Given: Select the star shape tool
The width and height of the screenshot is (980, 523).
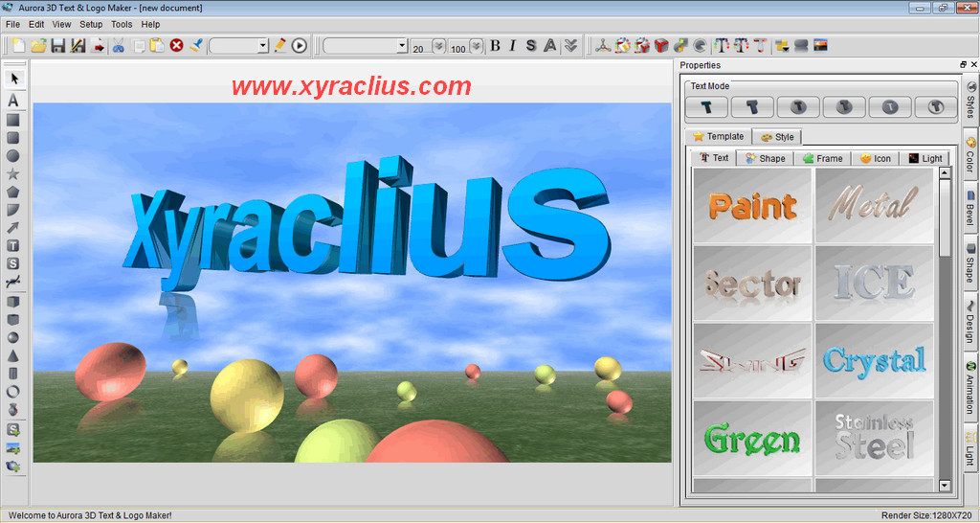Looking at the screenshot, I should 13,174.
